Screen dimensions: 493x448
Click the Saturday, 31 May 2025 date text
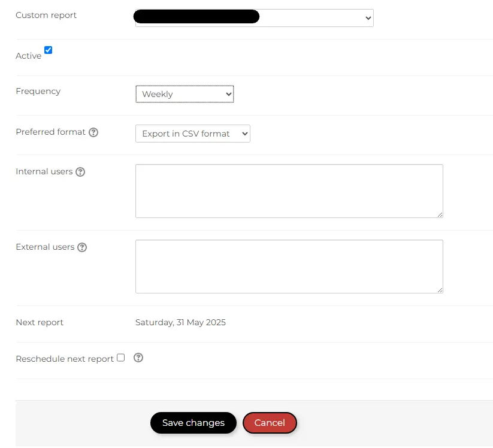[180, 322]
